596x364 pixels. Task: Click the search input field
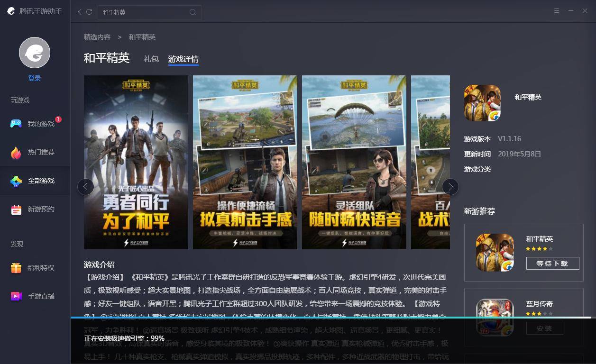click(143, 12)
